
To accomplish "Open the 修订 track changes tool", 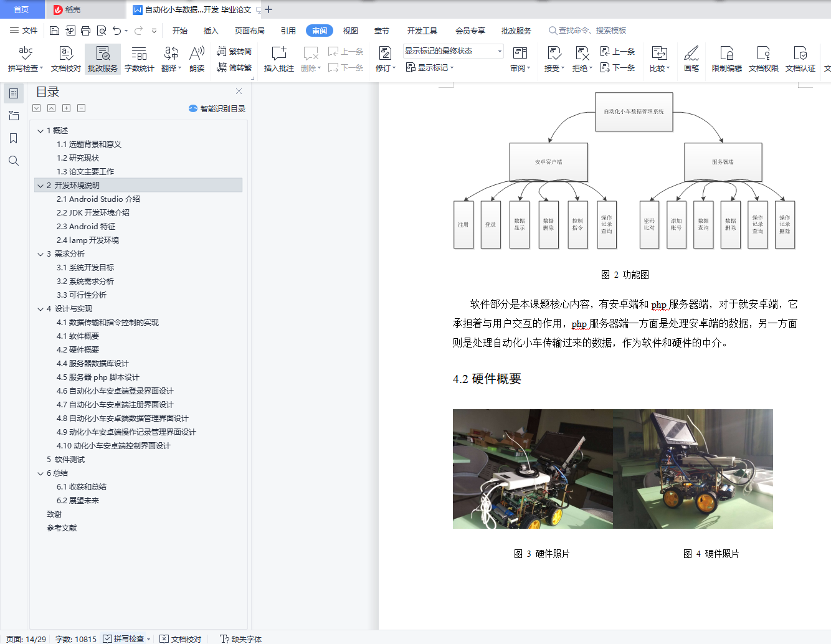I will point(385,59).
